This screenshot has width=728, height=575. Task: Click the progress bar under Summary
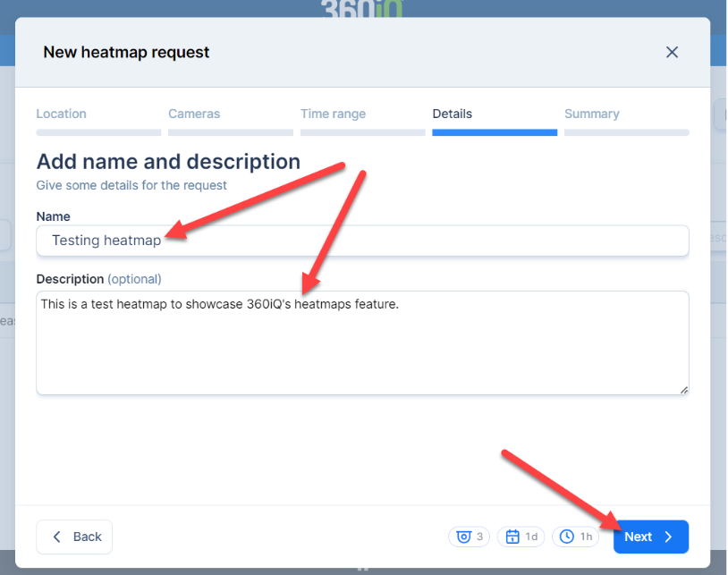(x=626, y=132)
